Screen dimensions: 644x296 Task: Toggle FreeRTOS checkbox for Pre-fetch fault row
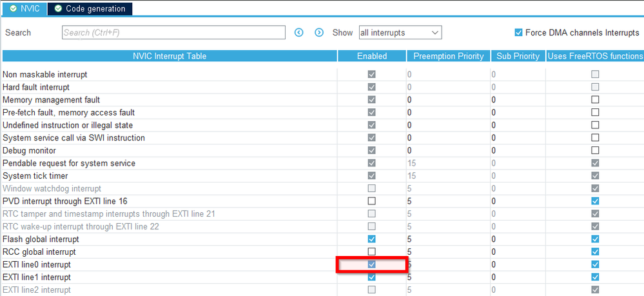[595, 113]
